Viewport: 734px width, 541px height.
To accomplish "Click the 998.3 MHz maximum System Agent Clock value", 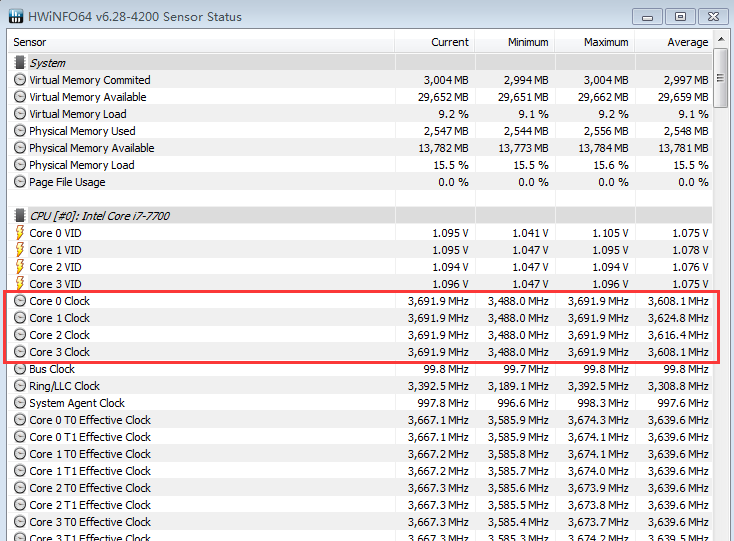I will coord(603,403).
